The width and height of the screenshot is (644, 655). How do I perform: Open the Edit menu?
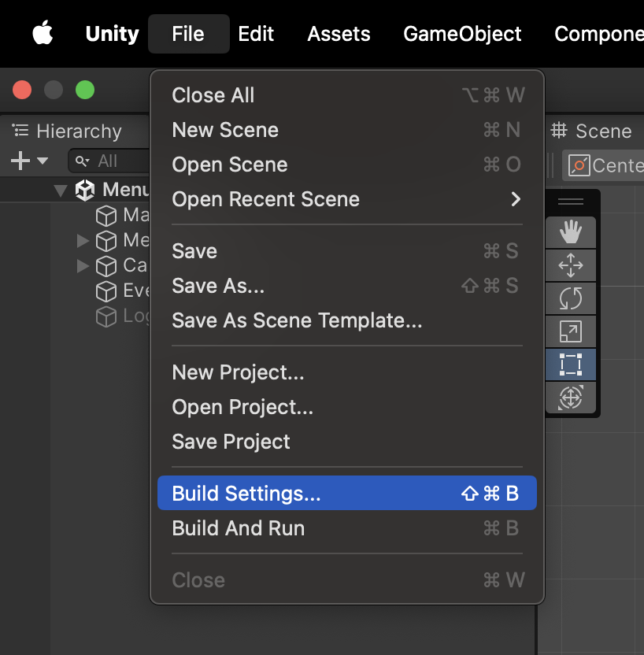256,34
